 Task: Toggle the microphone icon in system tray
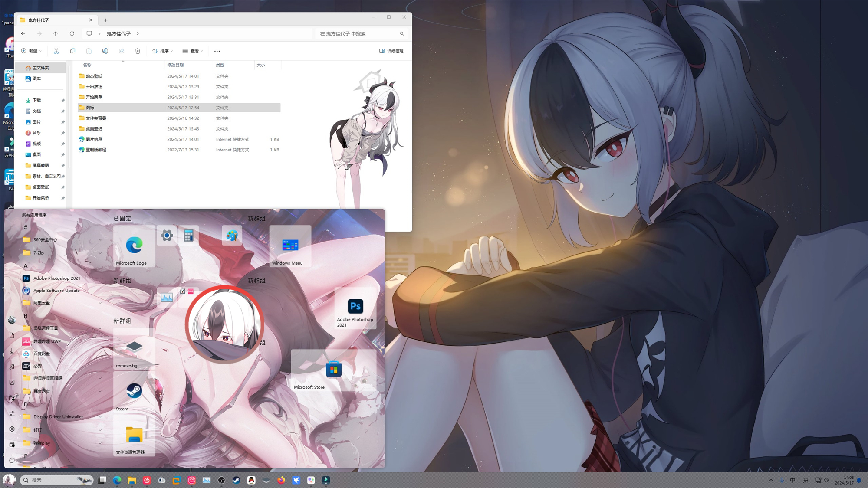[782, 480]
